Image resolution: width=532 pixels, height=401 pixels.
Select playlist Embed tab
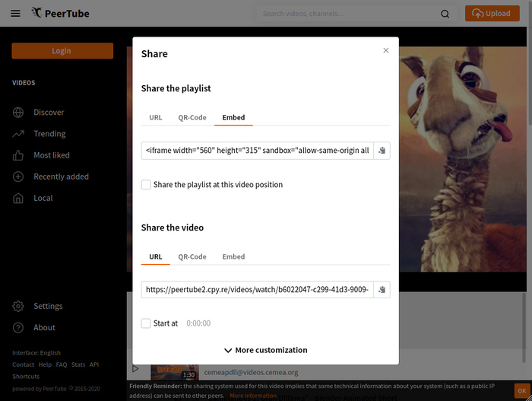(233, 118)
